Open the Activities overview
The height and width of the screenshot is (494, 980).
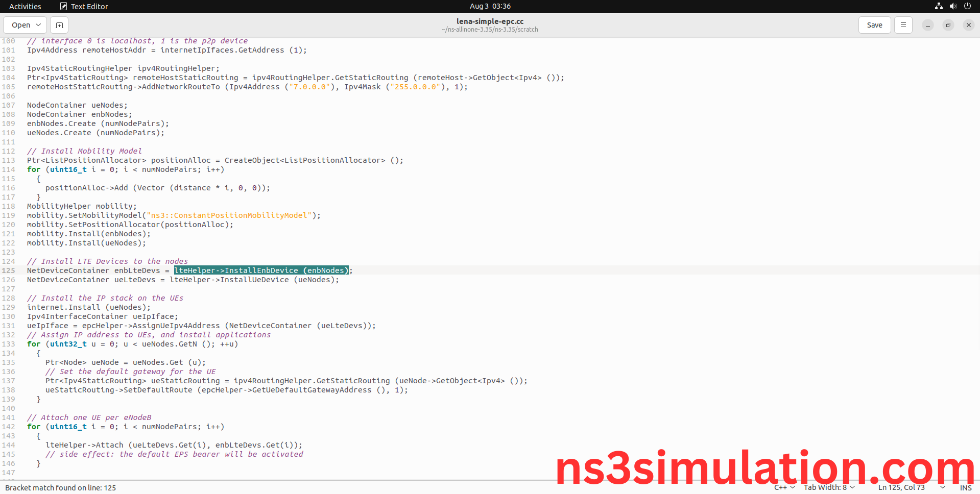tap(25, 6)
